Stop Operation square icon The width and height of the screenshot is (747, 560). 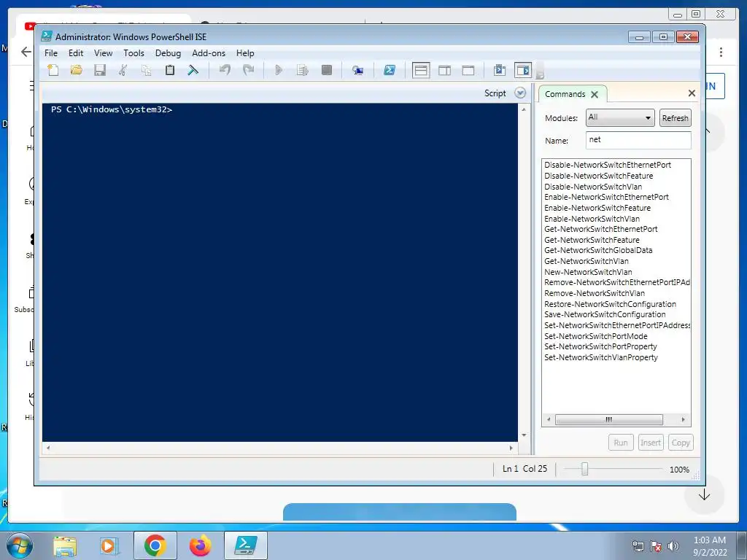326,71
